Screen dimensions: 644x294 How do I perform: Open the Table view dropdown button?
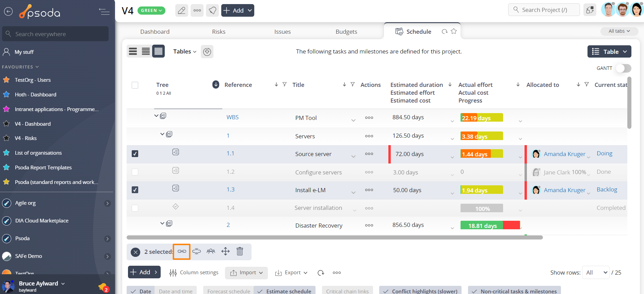609,51
